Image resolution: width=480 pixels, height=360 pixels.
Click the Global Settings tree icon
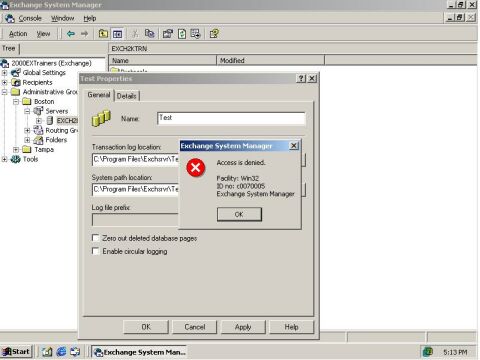16,72
